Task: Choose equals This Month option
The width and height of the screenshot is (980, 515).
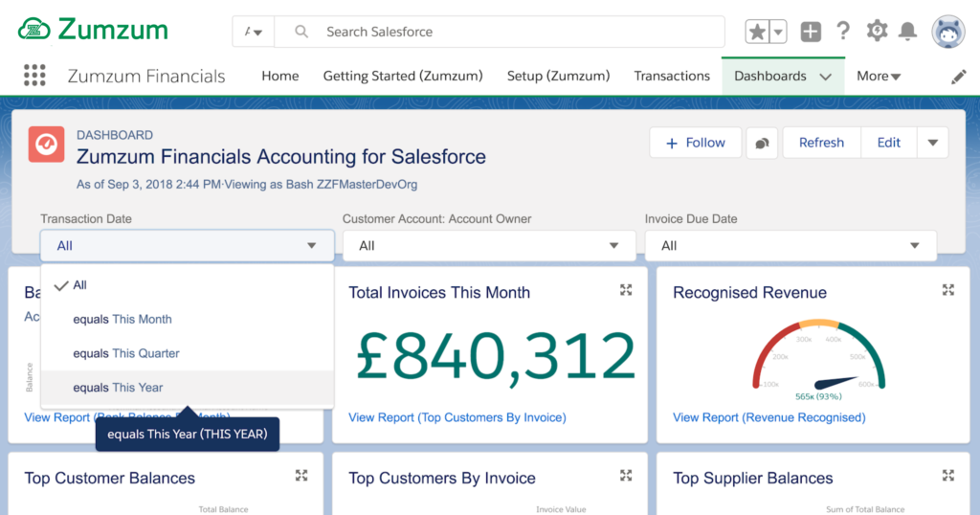Action: click(187, 320)
